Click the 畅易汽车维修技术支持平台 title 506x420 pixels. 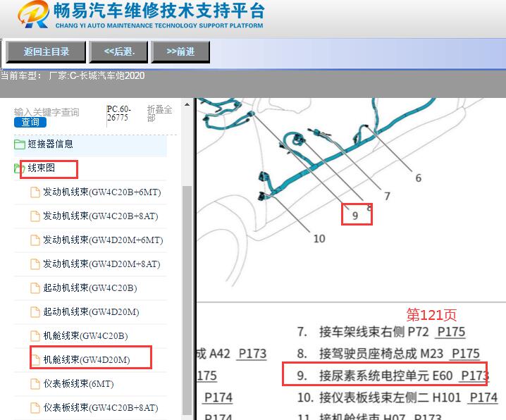point(159,11)
